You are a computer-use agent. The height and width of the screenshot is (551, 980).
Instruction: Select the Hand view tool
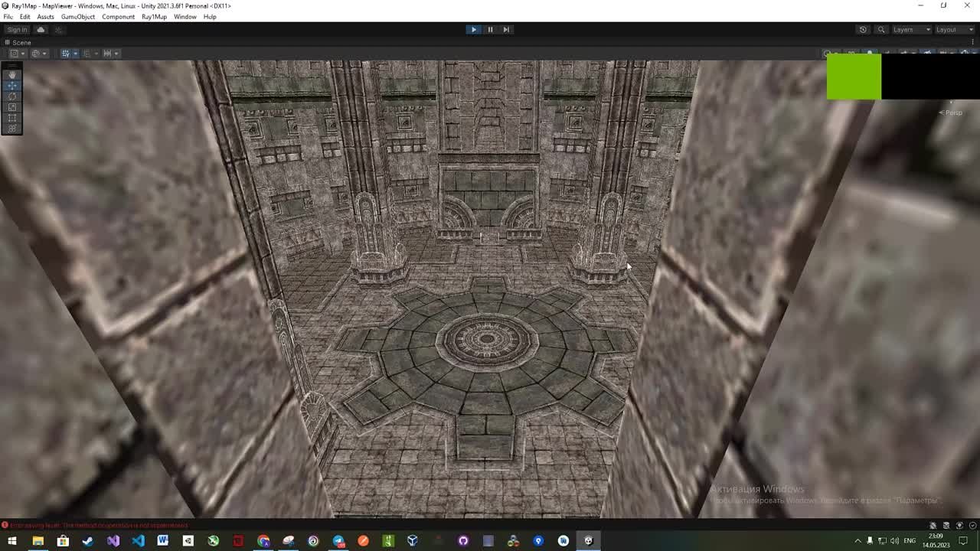click(x=11, y=75)
